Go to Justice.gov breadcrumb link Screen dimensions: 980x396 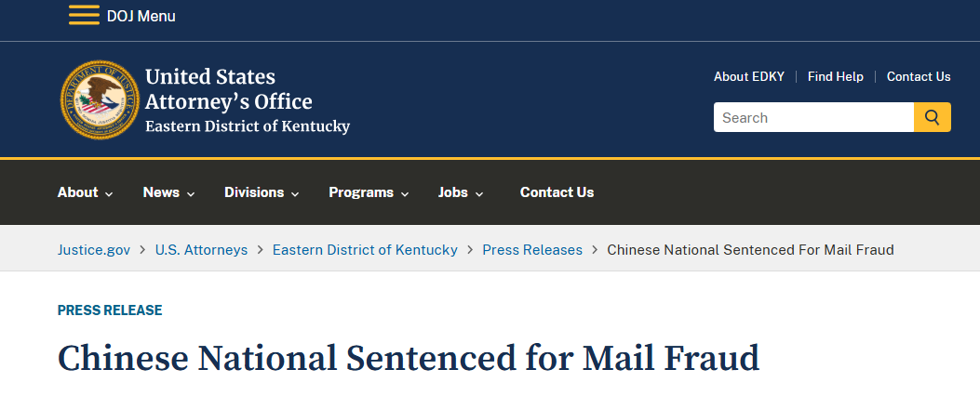tap(94, 250)
